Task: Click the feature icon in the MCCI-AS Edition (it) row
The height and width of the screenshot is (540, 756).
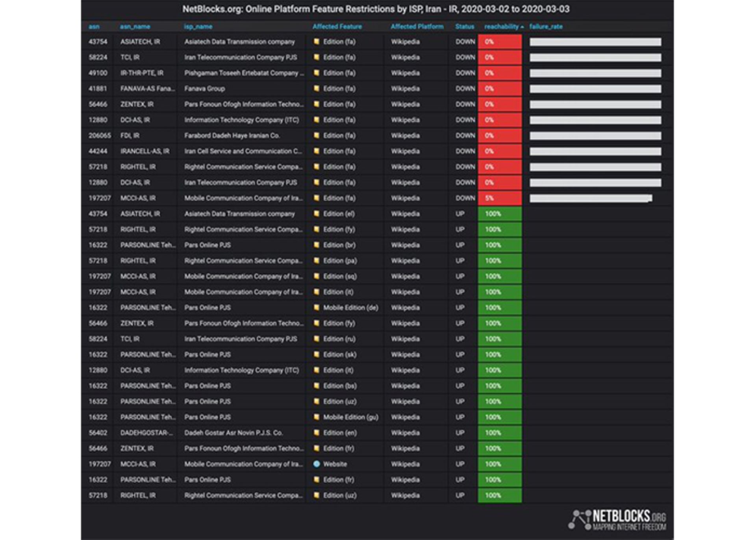Action: tap(316, 292)
